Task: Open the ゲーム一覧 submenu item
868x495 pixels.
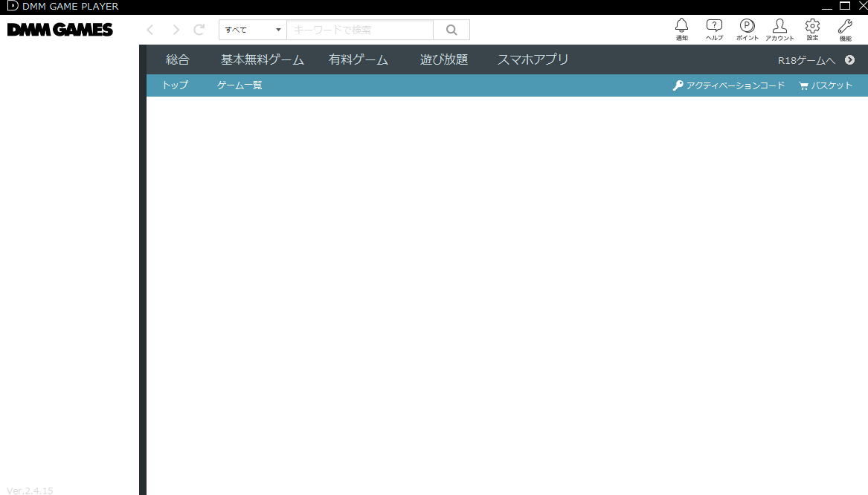Action: (x=239, y=85)
